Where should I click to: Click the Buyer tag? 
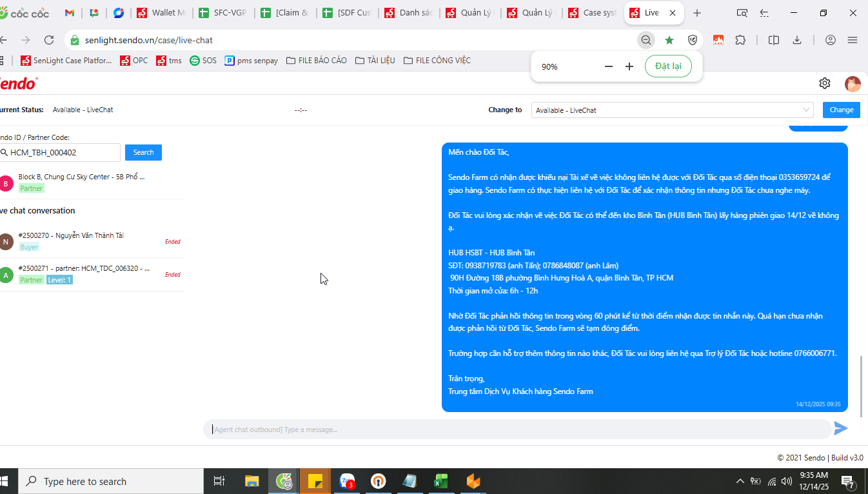click(x=29, y=247)
